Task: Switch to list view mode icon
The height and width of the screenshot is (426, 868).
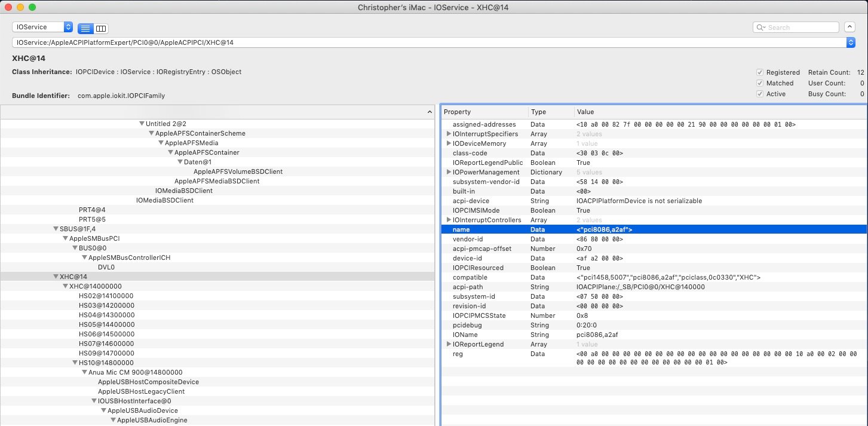Action: [85, 28]
